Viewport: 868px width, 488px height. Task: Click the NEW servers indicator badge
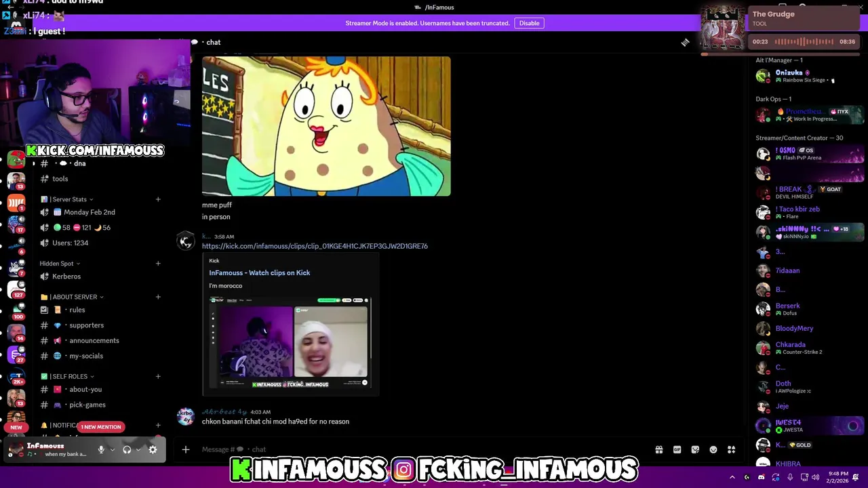(x=16, y=428)
